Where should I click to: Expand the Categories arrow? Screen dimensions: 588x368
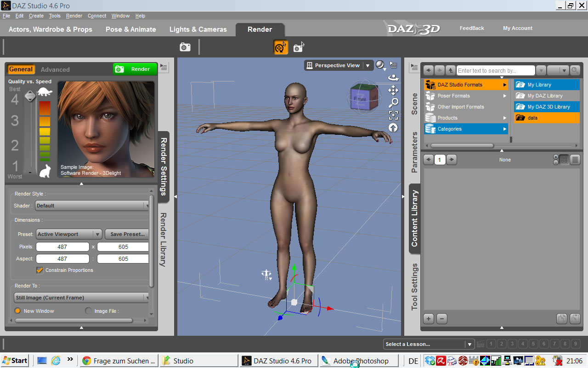[x=504, y=129]
